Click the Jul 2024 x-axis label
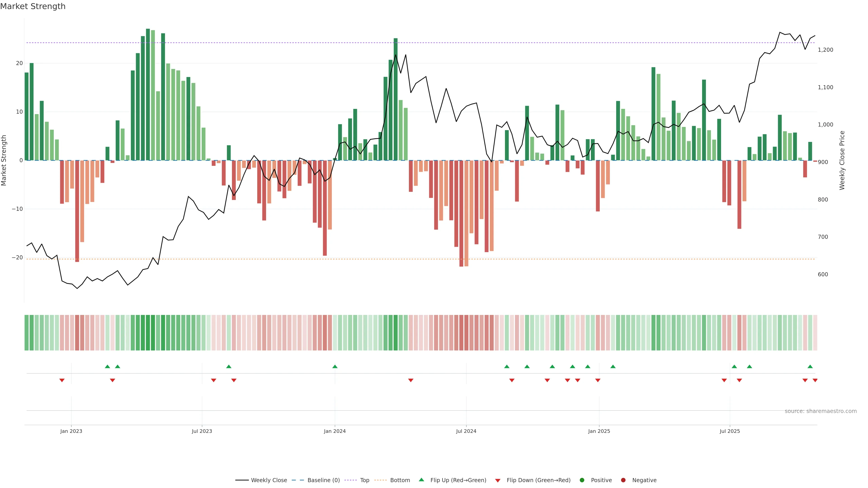The image size is (868, 488). click(466, 431)
